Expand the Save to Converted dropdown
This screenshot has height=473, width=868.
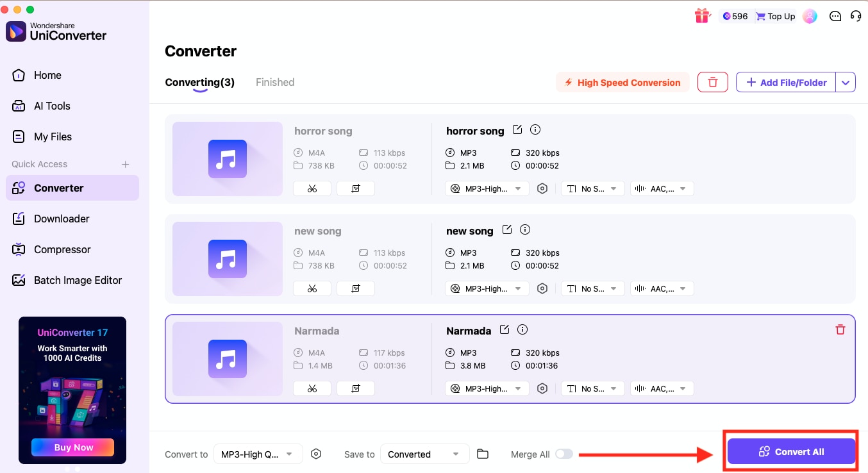pos(424,454)
